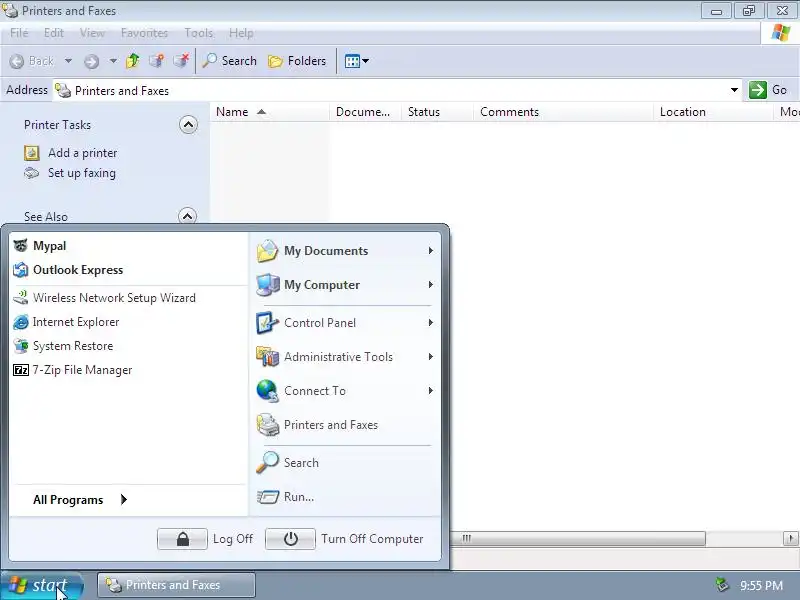Click the horizontal scrollbar right arrow

790,538
